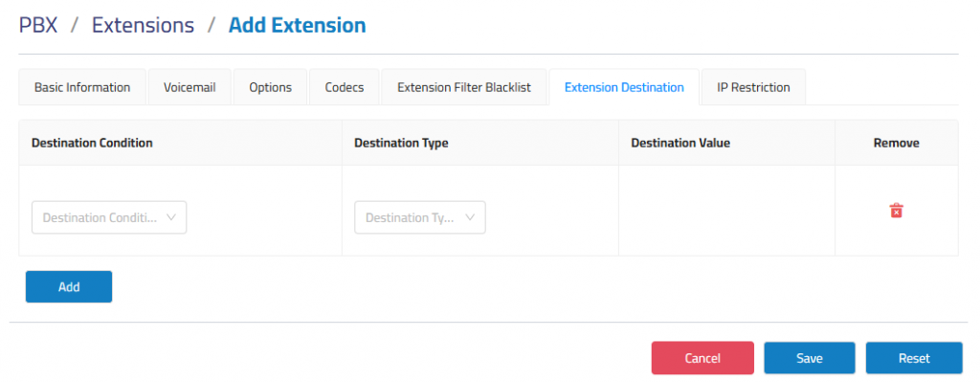This screenshot has width=980, height=382.
Task: Click the Add Extension breadcrumb title
Action: pyautogui.click(x=298, y=26)
